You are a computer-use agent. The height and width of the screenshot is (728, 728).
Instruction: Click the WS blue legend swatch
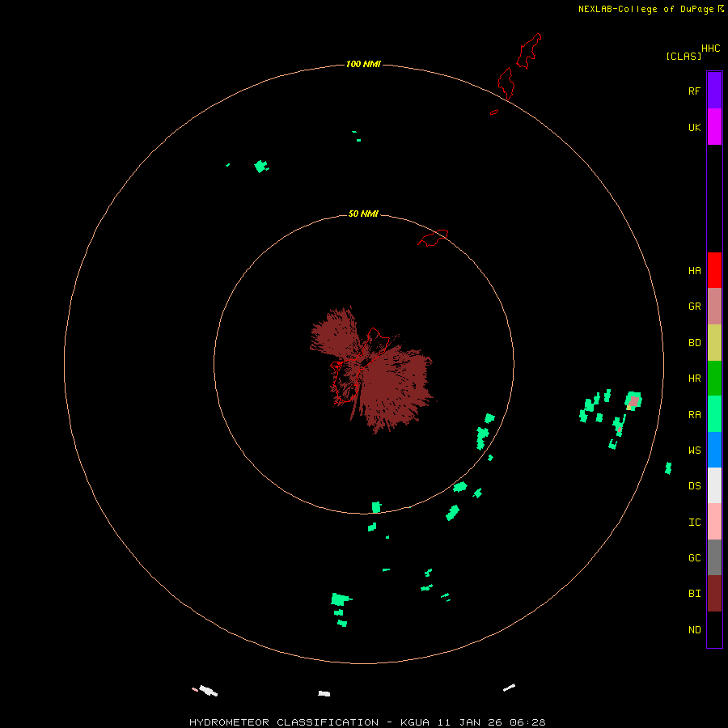[x=714, y=450]
